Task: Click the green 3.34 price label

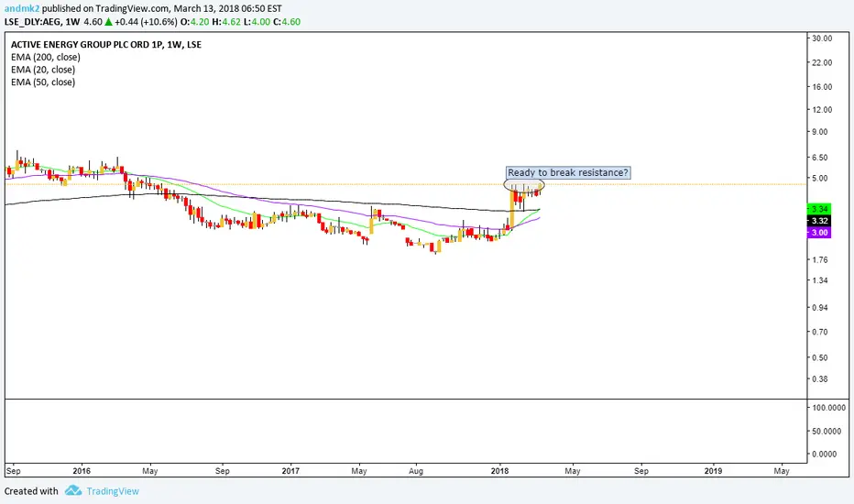Action: (818, 209)
